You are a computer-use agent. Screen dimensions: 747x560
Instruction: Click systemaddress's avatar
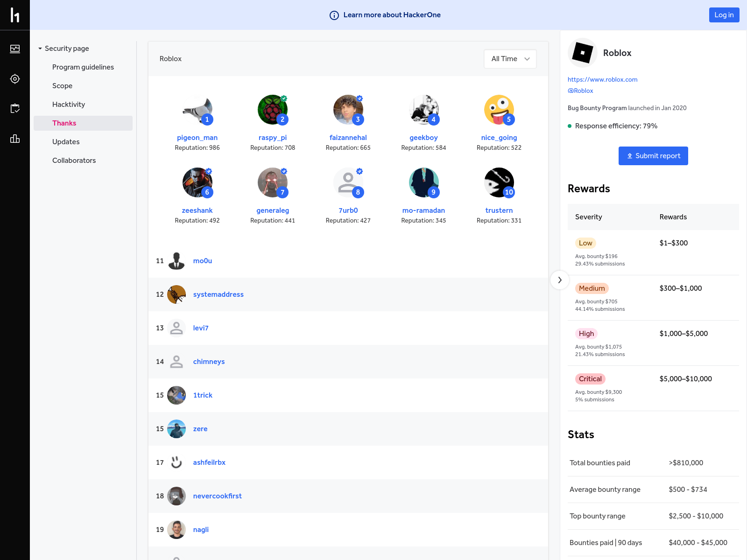(176, 294)
